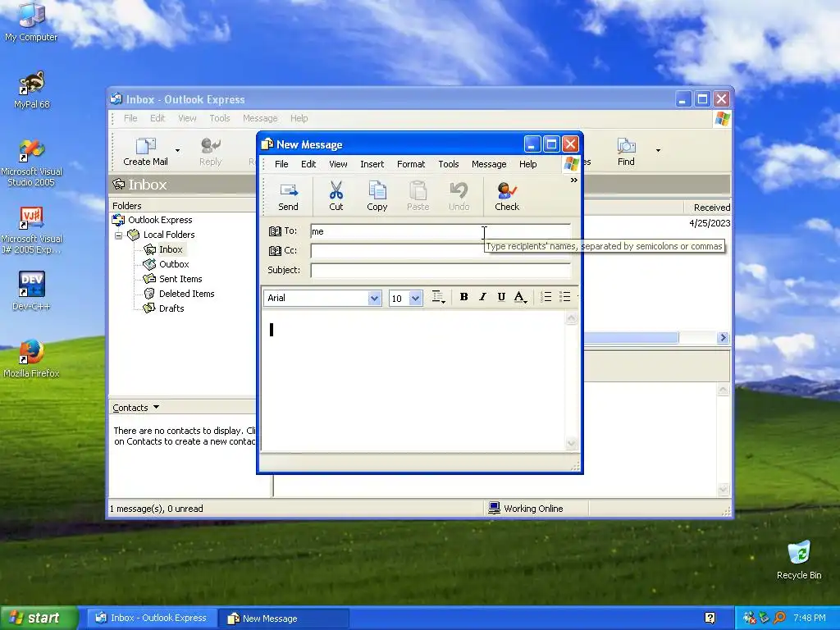Select the Recycle Bin icon
The height and width of the screenshot is (630, 840).
[799, 559]
